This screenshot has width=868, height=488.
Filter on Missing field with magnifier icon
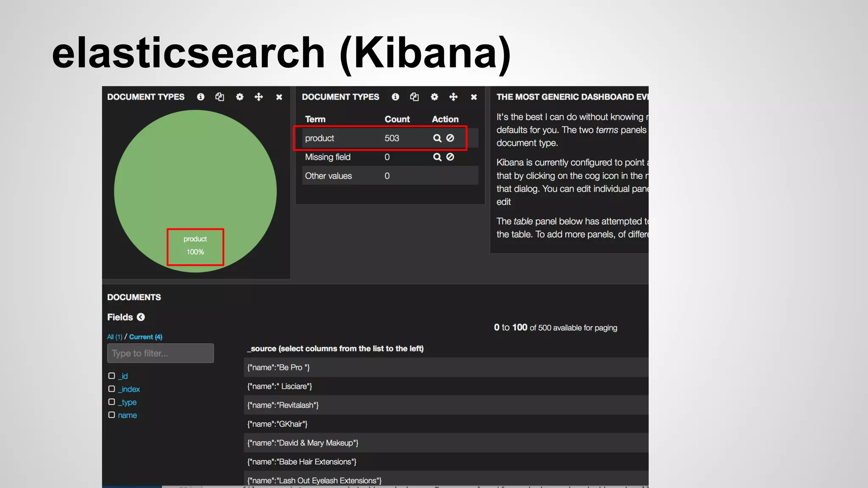click(x=437, y=157)
